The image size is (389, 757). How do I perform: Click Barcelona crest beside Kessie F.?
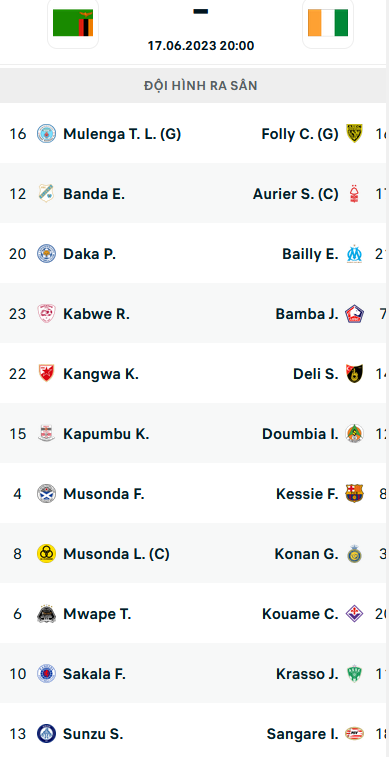355,493
